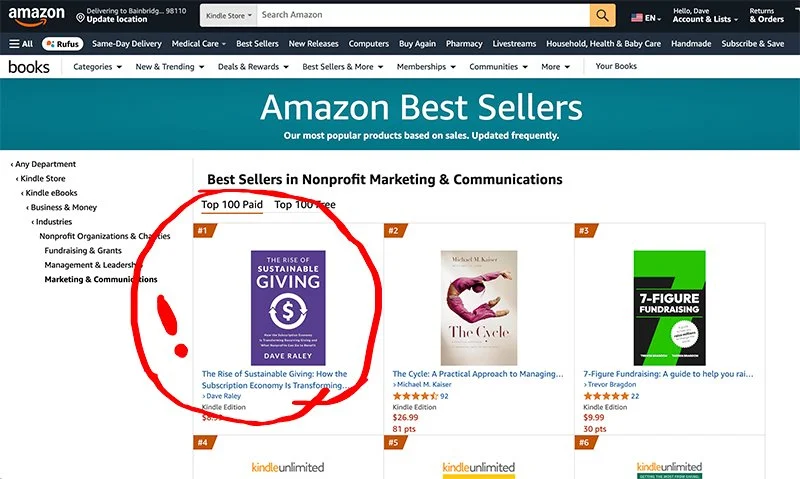Open The Rise of Sustainable Giving title link
Viewport: 800px width, 479px height.
tap(276, 380)
